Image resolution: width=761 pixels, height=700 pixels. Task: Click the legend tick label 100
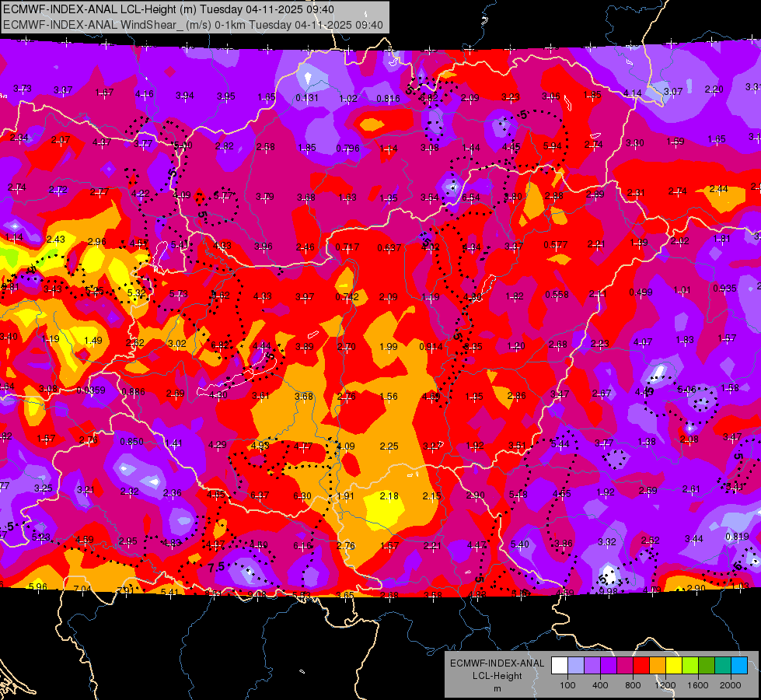coord(567,685)
